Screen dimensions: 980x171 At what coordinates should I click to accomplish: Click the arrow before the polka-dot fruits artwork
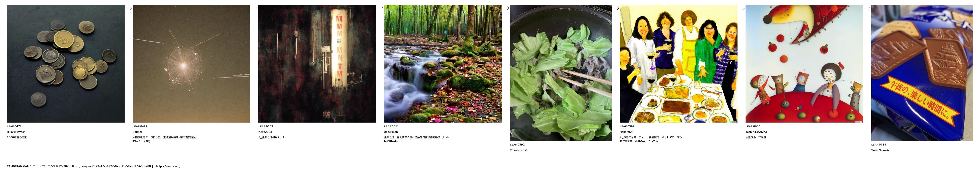coord(741,8)
